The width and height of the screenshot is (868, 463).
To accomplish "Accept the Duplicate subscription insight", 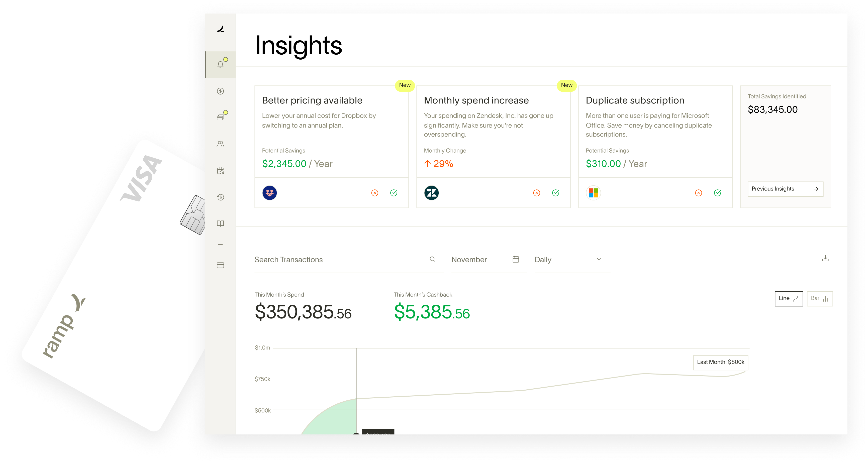I will pos(717,193).
